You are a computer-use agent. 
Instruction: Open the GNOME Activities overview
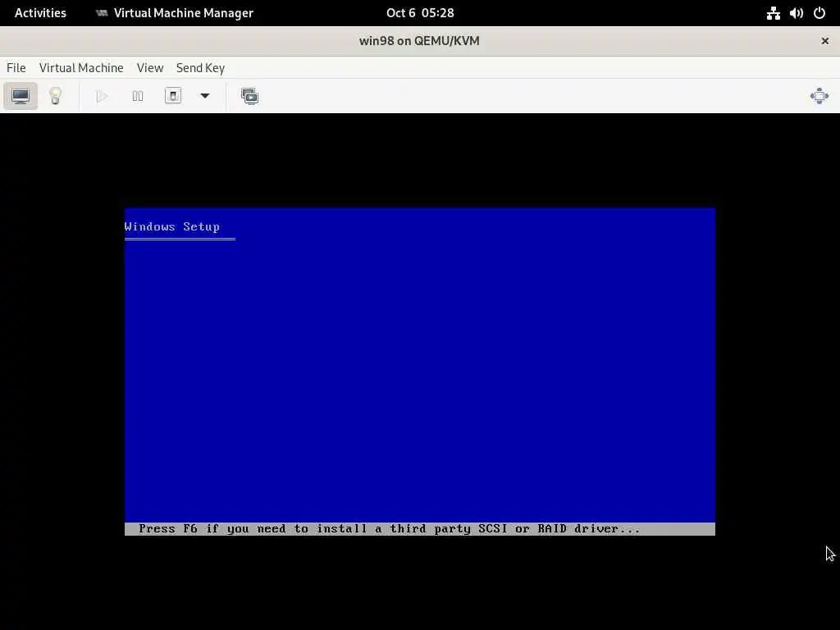click(40, 13)
